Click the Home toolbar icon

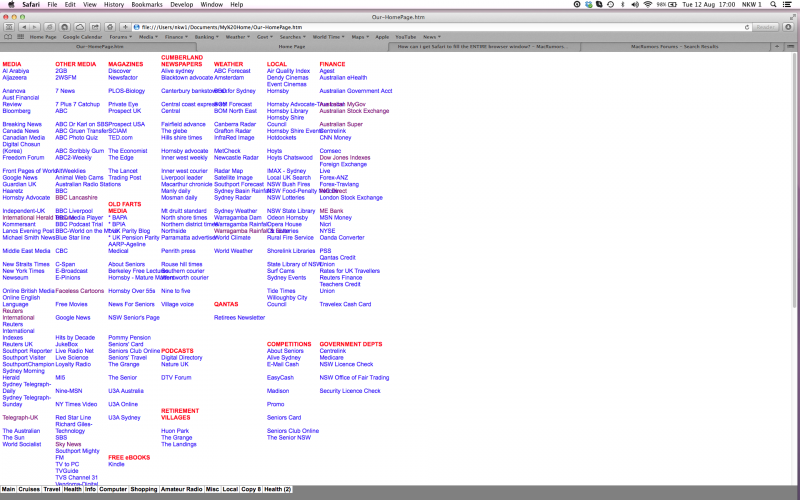pyautogui.click(x=110, y=27)
